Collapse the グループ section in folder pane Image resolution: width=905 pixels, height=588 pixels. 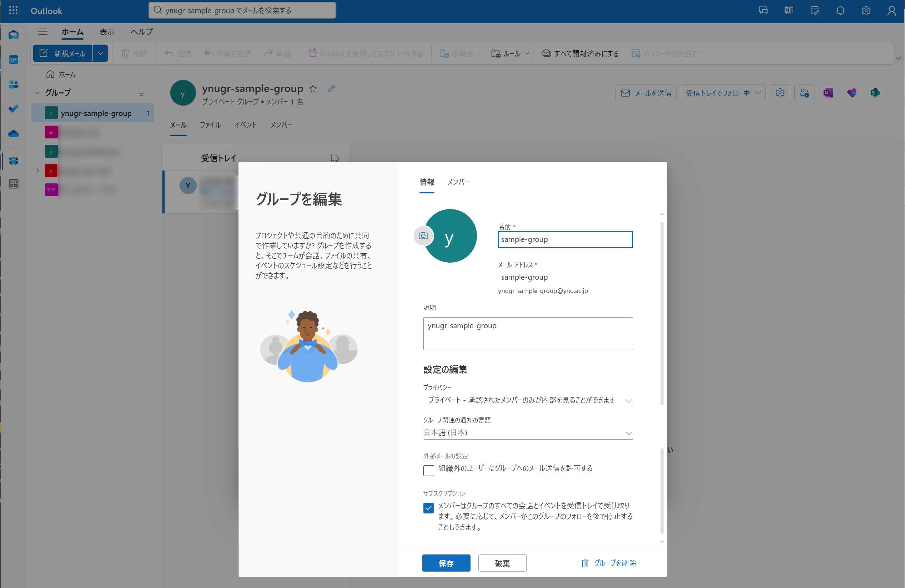[37, 93]
